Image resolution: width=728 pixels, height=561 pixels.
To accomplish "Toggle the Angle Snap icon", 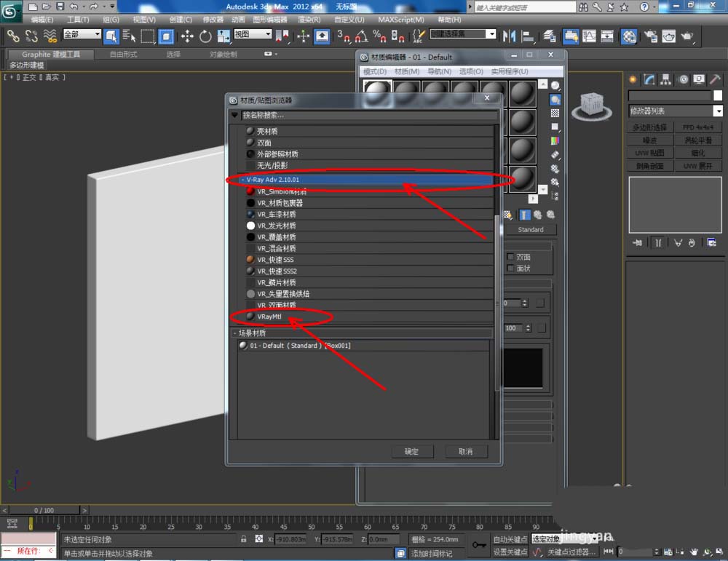I will pos(362,36).
